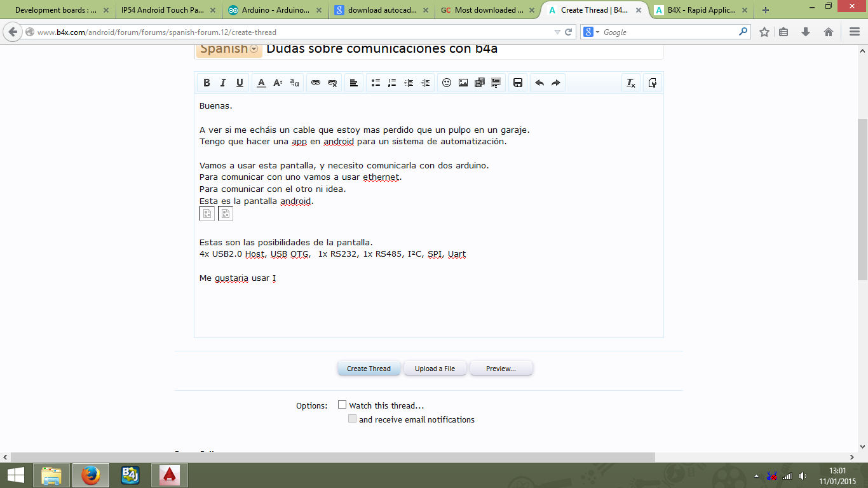The width and height of the screenshot is (868, 488).
Task: Save draft with the floppy disk icon
Action: tap(518, 83)
